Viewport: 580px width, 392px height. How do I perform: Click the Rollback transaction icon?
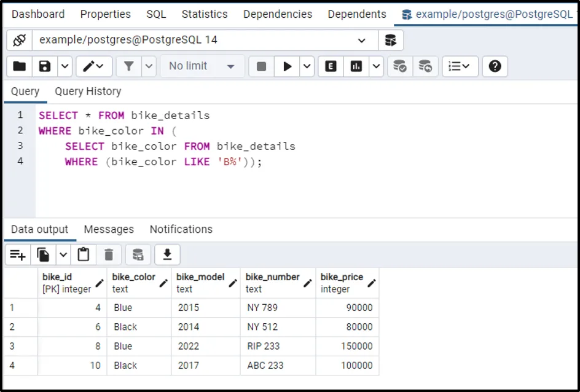(x=425, y=66)
